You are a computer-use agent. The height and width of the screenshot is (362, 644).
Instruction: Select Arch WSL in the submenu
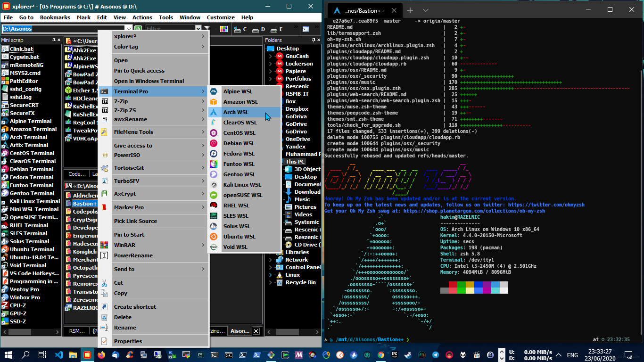click(x=244, y=112)
